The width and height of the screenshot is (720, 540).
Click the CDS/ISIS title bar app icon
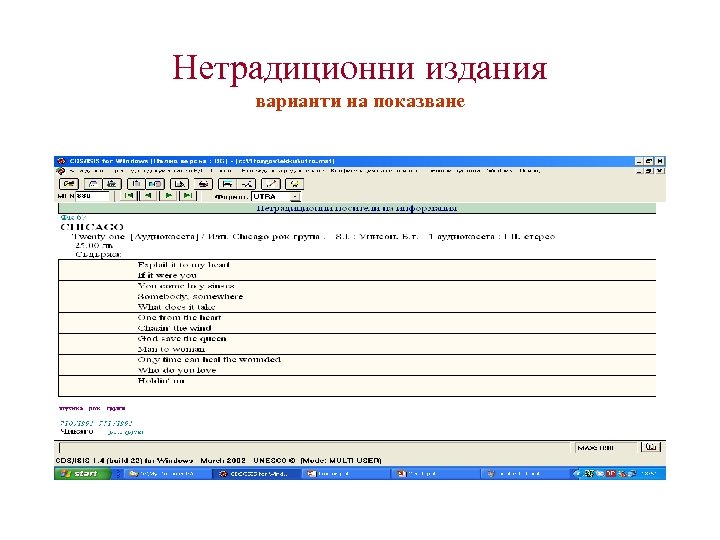point(62,161)
